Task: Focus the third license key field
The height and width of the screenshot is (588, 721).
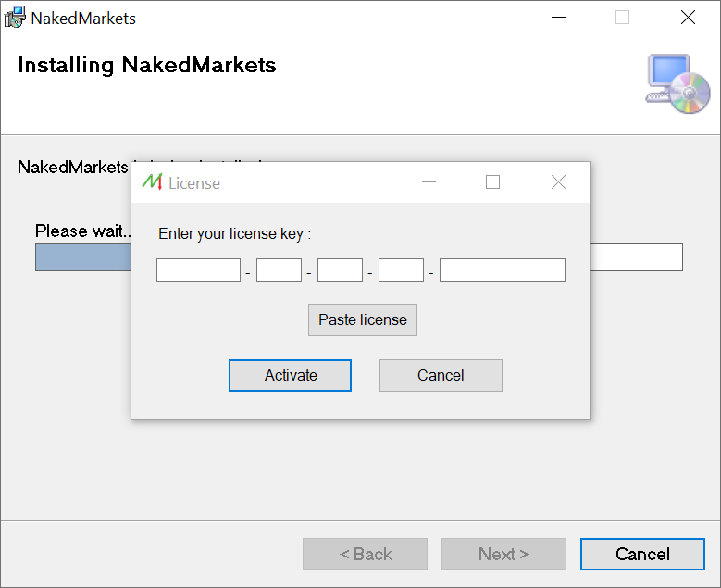Action: [x=340, y=270]
